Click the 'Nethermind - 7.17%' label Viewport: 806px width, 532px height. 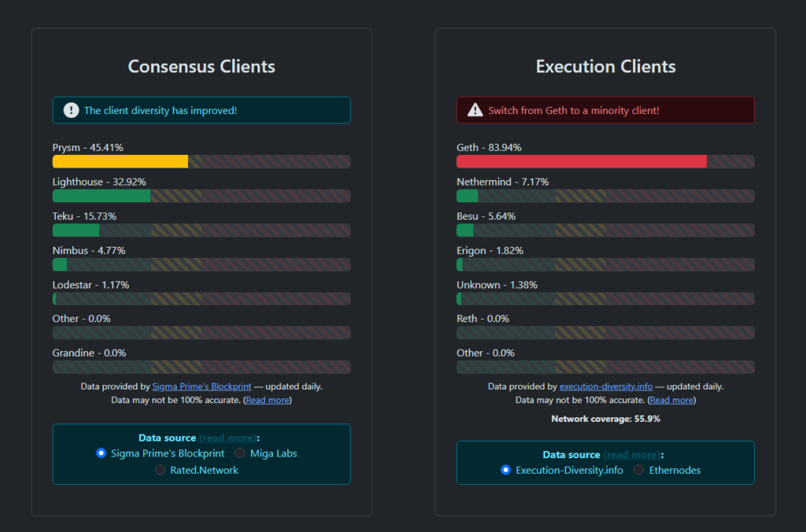click(503, 182)
